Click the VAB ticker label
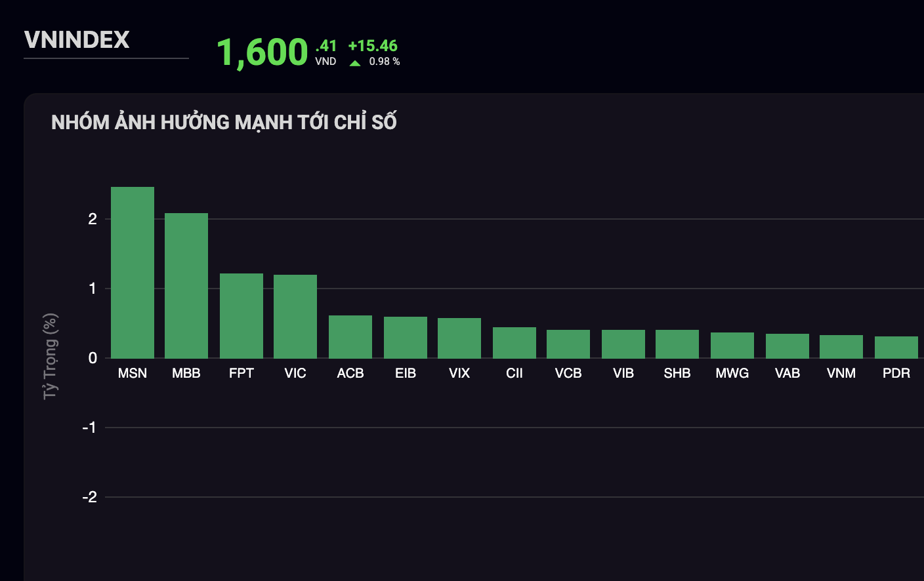 coord(787,373)
